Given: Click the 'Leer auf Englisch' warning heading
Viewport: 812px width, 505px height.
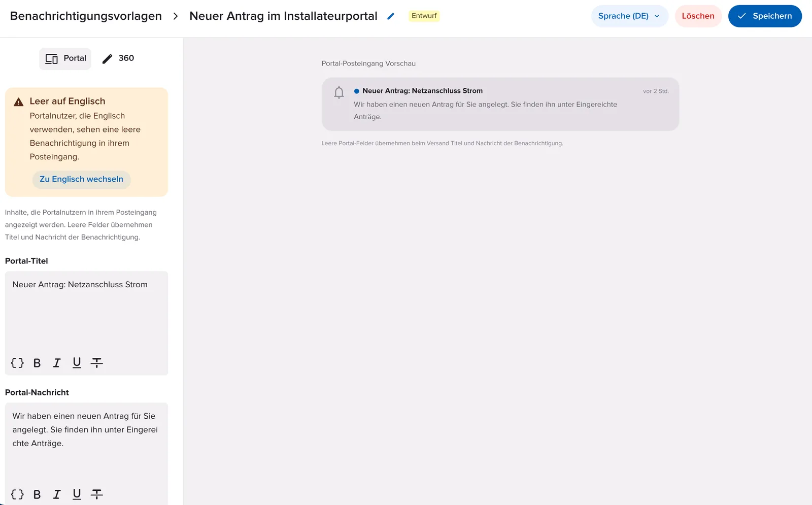Looking at the screenshot, I should click(67, 101).
